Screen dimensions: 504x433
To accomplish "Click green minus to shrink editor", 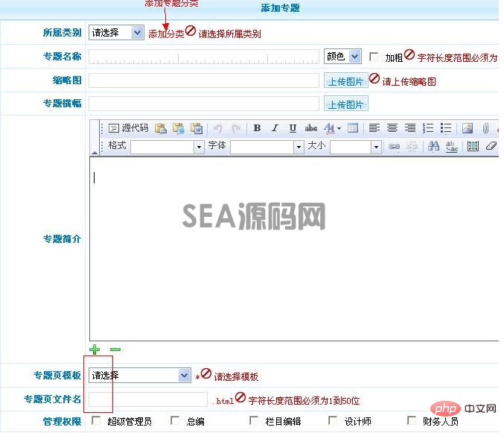I will coord(115,350).
